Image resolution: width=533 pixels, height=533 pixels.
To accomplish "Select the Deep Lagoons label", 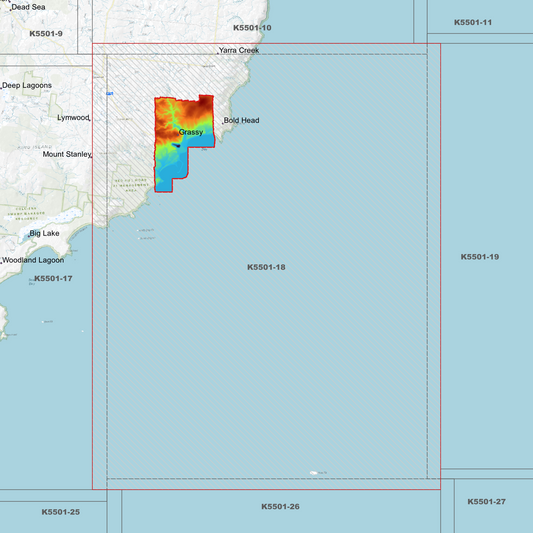I will (x=27, y=85).
